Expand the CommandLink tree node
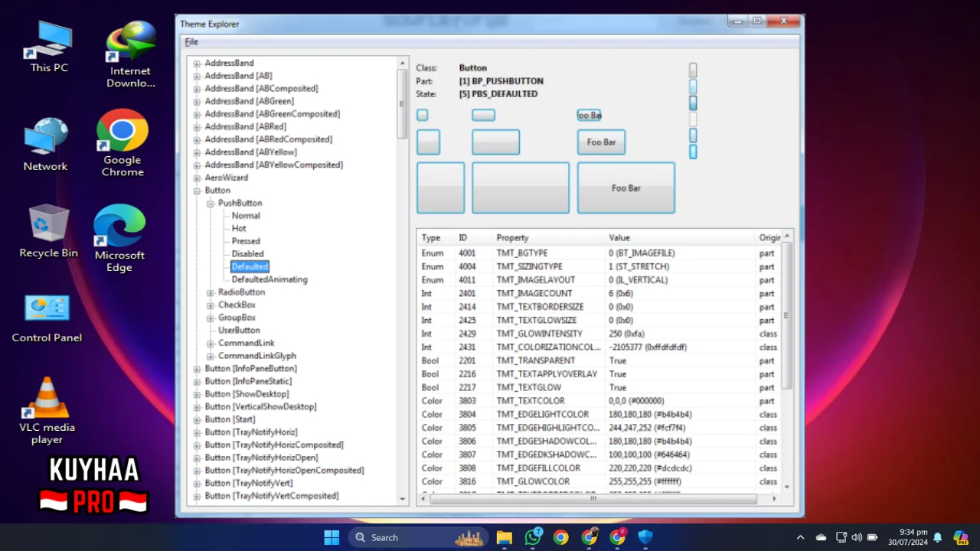 click(211, 344)
